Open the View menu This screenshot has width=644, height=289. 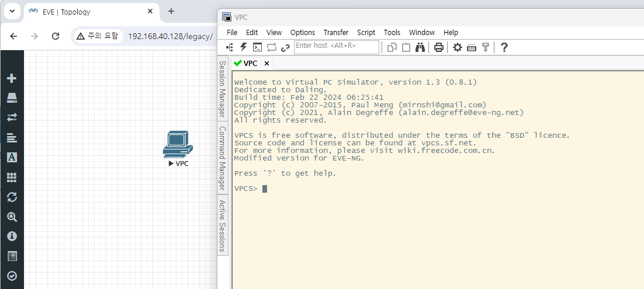274,33
